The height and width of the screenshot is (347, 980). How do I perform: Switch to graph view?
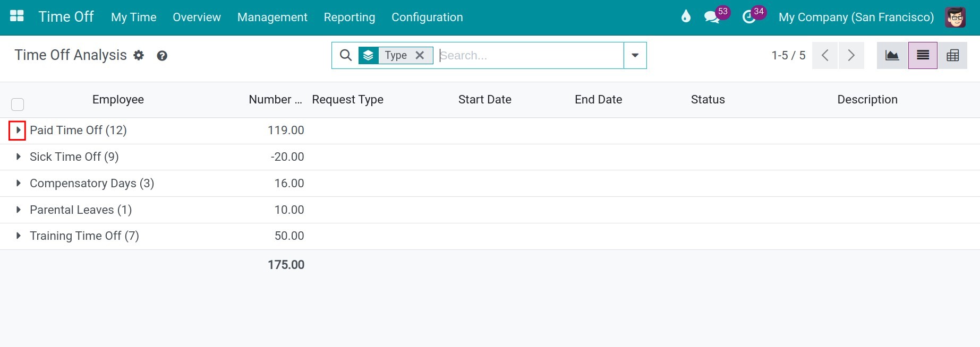pyautogui.click(x=892, y=55)
